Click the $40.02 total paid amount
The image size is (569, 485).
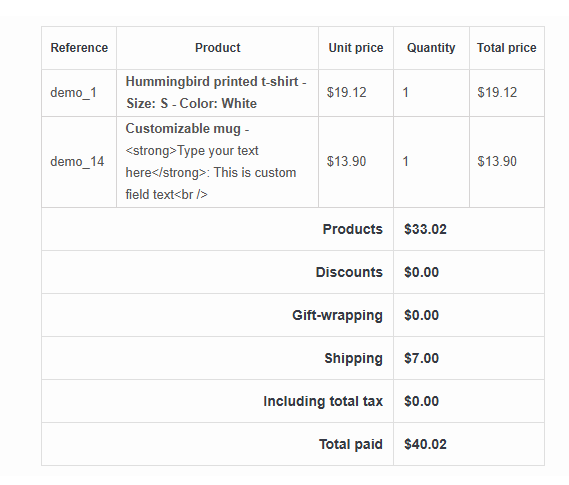tap(425, 444)
